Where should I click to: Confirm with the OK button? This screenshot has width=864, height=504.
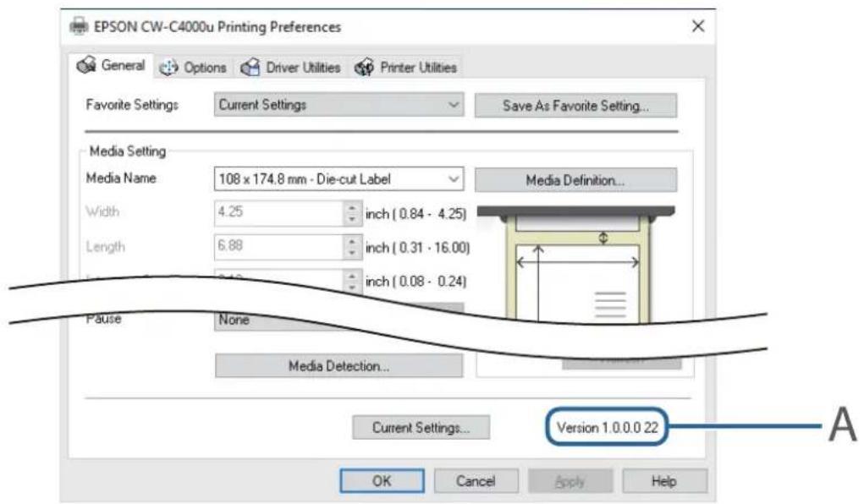[x=382, y=481]
